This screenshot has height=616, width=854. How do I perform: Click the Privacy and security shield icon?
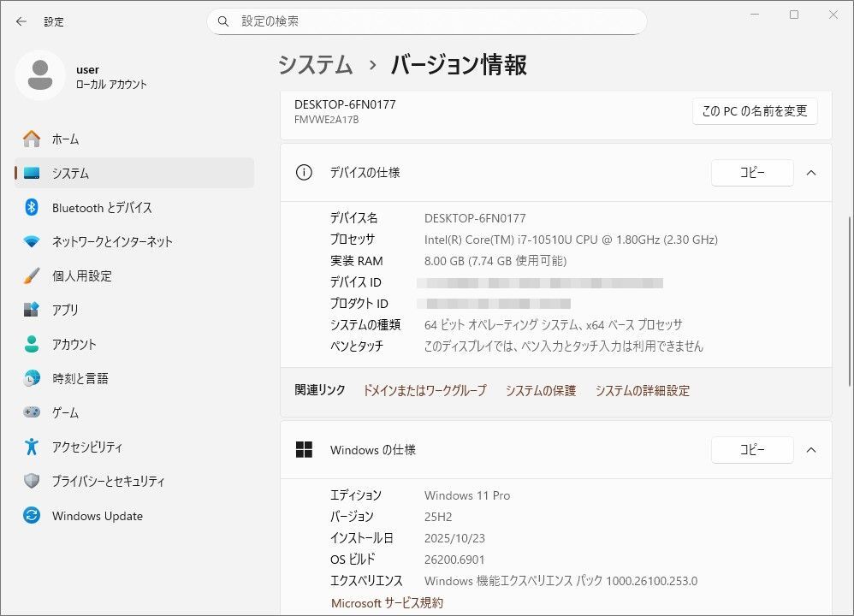(x=32, y=481)
